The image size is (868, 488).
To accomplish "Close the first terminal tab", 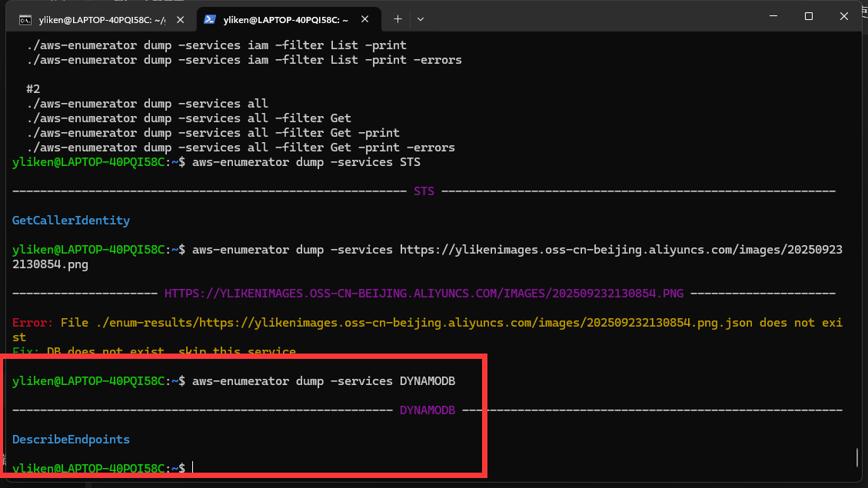I will pyautogui.click(x=180, y=18).
